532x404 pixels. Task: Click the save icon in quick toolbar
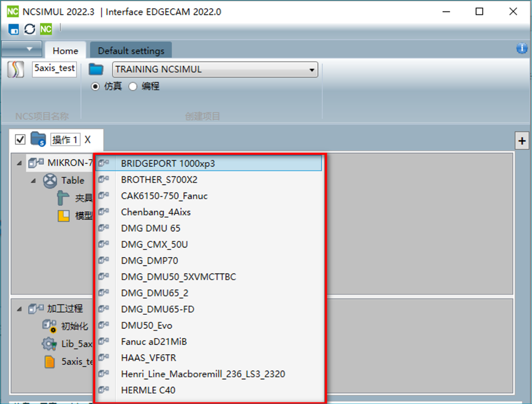click(x=14, y=29)
